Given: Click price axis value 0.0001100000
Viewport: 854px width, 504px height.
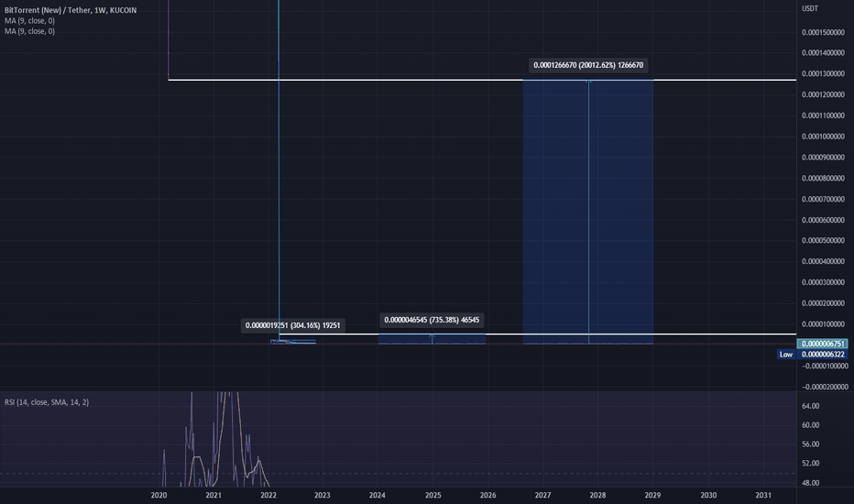Looking at the screenshot, I should click(x=823, y=115).
